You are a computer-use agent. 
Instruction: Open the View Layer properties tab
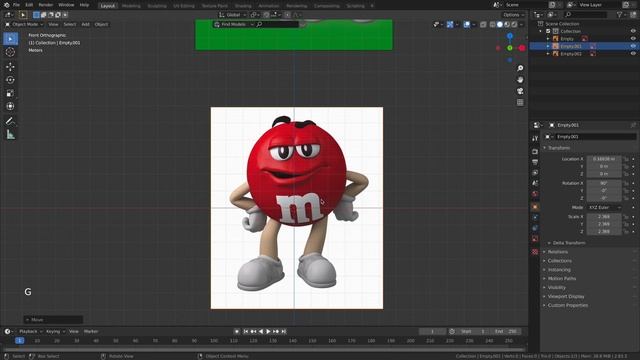(x=535, y=173)
